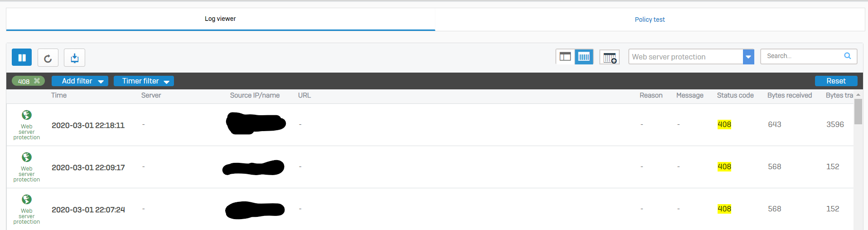This screenshot has width=868, height=230.
Task: Switch to the Policy test tab
Action: pos(650,20)
